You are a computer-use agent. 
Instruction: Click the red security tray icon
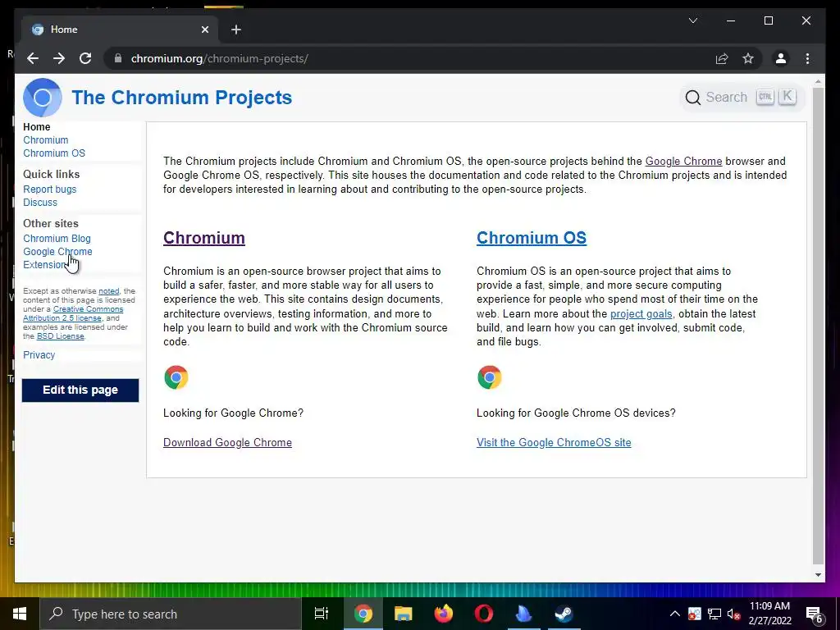click(x=694, y=614)
